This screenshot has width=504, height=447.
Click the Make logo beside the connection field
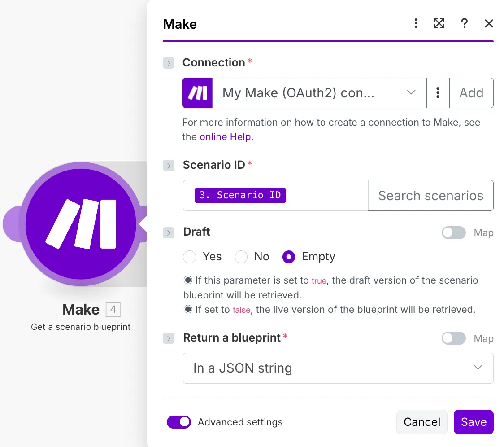pyautogui.click(x=197, y=93)
